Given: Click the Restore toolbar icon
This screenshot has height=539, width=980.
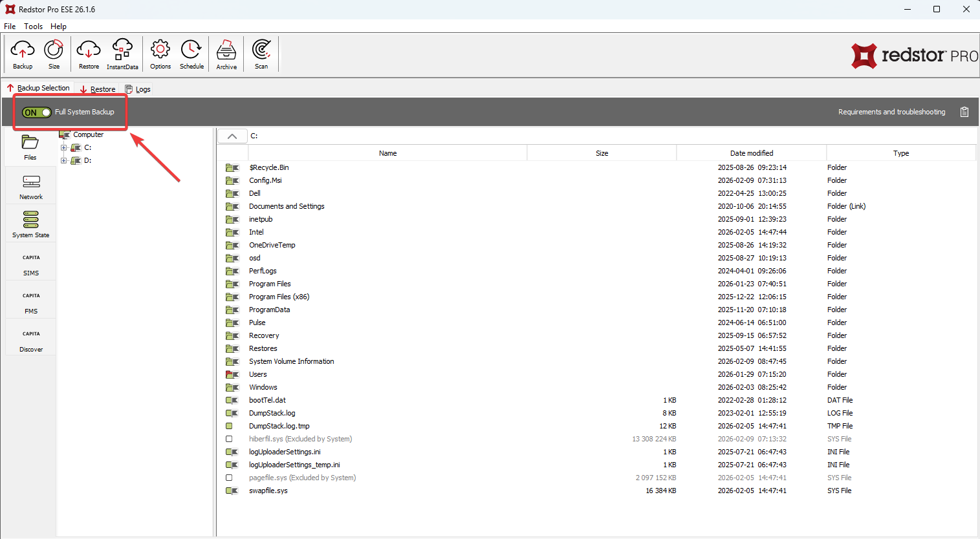Looking at the screenshot, I should pos(89,54).
